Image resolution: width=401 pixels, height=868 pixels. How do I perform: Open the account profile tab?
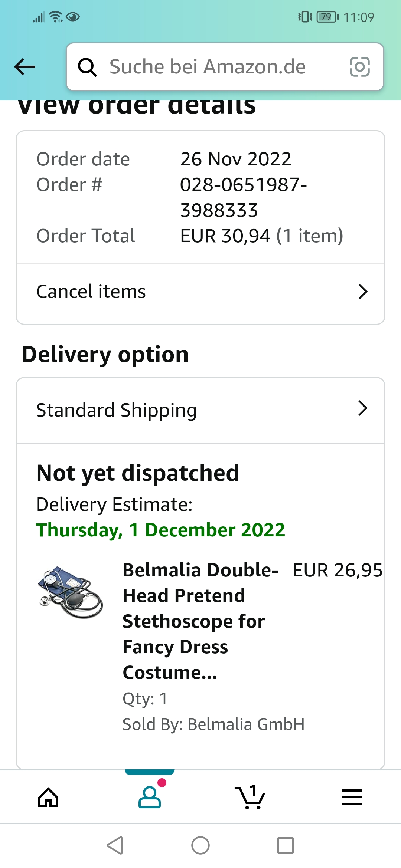click(x=150, y=797)
